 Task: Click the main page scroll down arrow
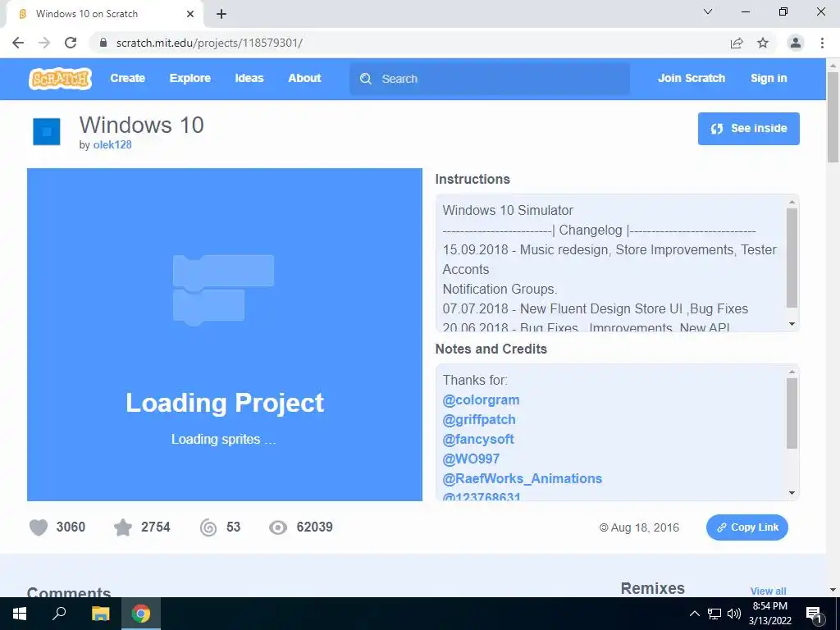pos(833,590)
